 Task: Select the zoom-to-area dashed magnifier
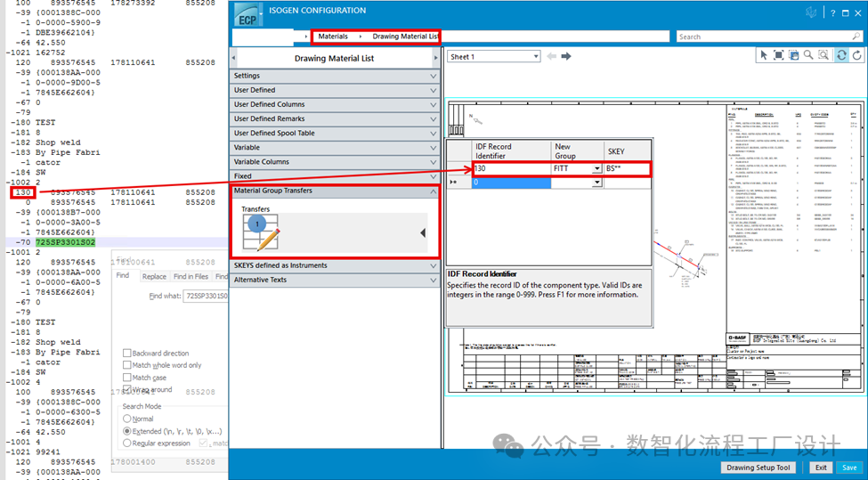[x=823, y=55]
